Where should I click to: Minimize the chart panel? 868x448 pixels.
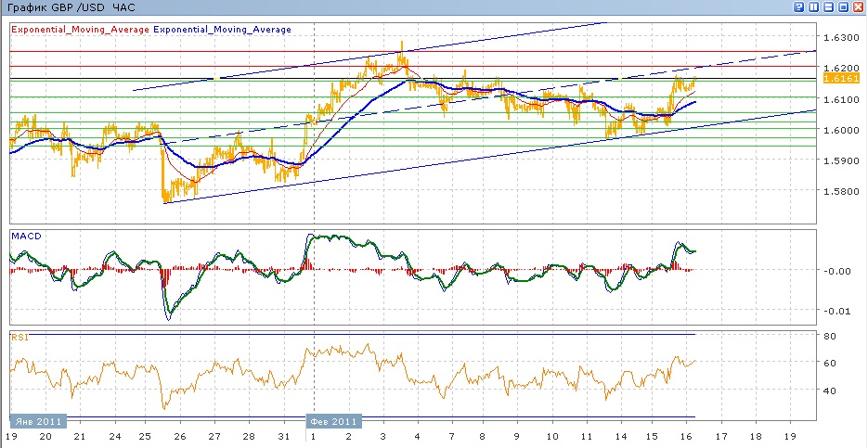tap(829, 6)
